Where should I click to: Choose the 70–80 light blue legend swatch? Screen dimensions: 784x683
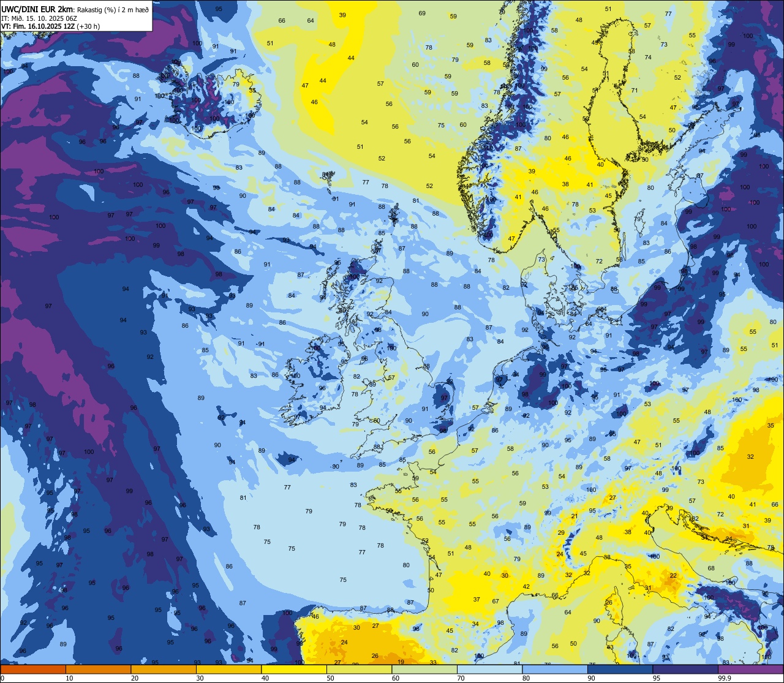click(489, 669)
